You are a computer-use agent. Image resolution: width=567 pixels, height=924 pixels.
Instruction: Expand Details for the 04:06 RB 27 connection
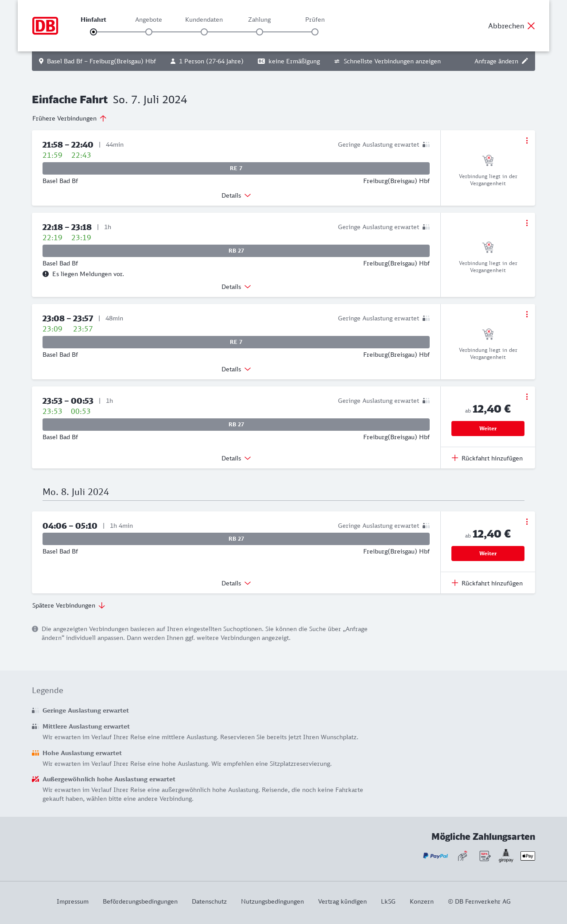[x=236, y=583]
